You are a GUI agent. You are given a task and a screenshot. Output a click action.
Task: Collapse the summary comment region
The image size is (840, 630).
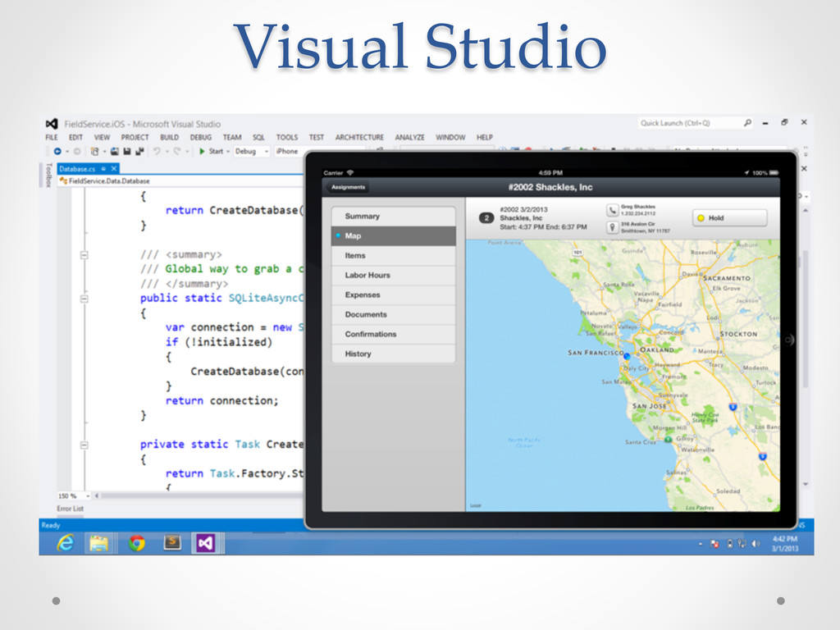[84, 255]
